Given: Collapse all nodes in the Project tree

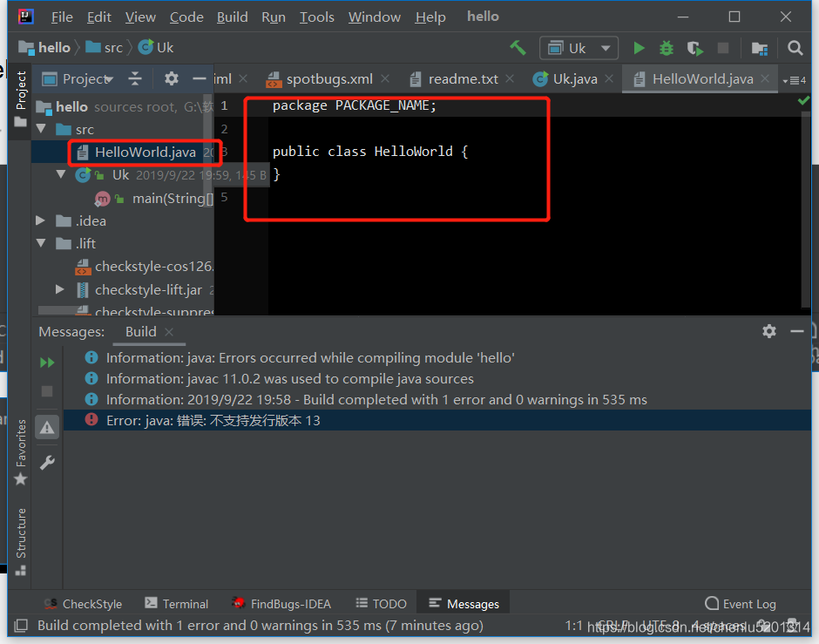Looking at the screenshot, I should click(135, 78).
